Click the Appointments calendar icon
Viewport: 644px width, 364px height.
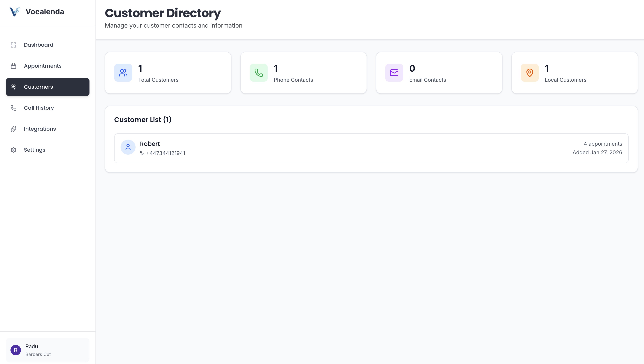pos(13,66)
